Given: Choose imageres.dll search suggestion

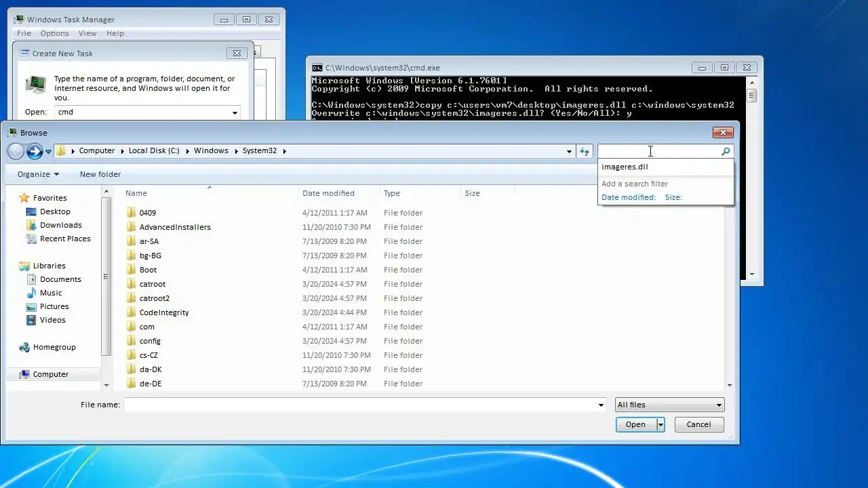Looking at the screenshot, I should click(x=625, y=167).
